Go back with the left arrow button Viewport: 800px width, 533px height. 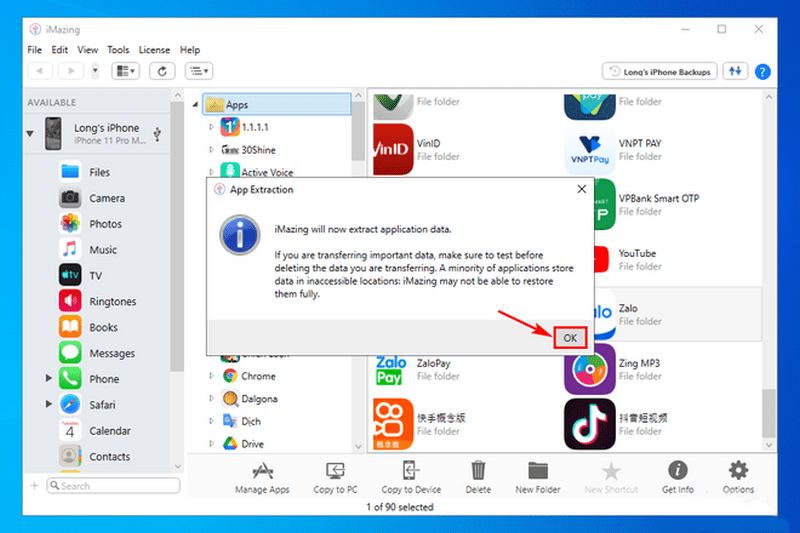[x=40, y=71]
